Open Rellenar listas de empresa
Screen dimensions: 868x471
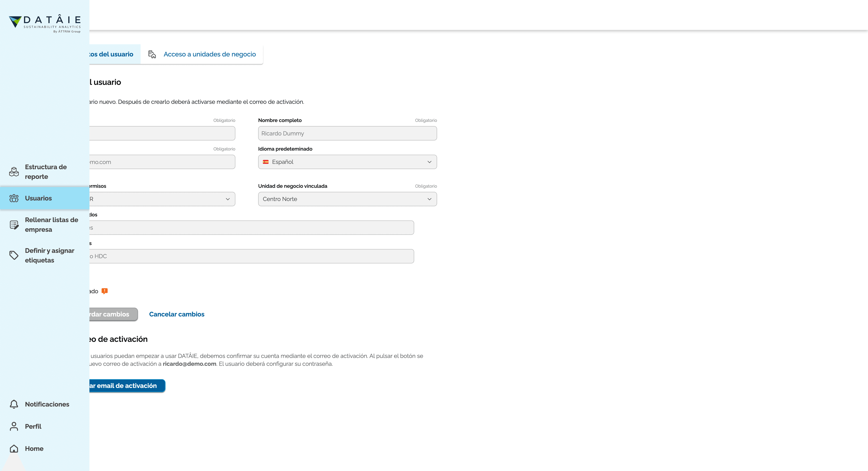click(45, 225)
